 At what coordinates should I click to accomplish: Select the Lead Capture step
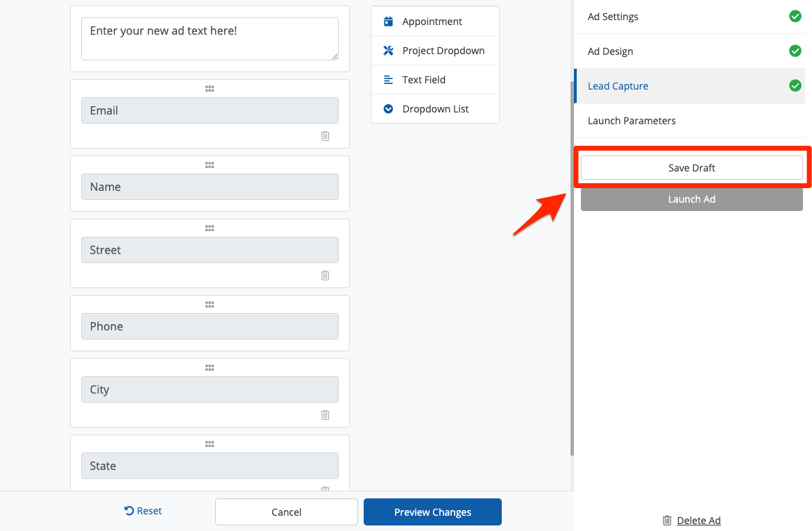(x=618, y=86)
